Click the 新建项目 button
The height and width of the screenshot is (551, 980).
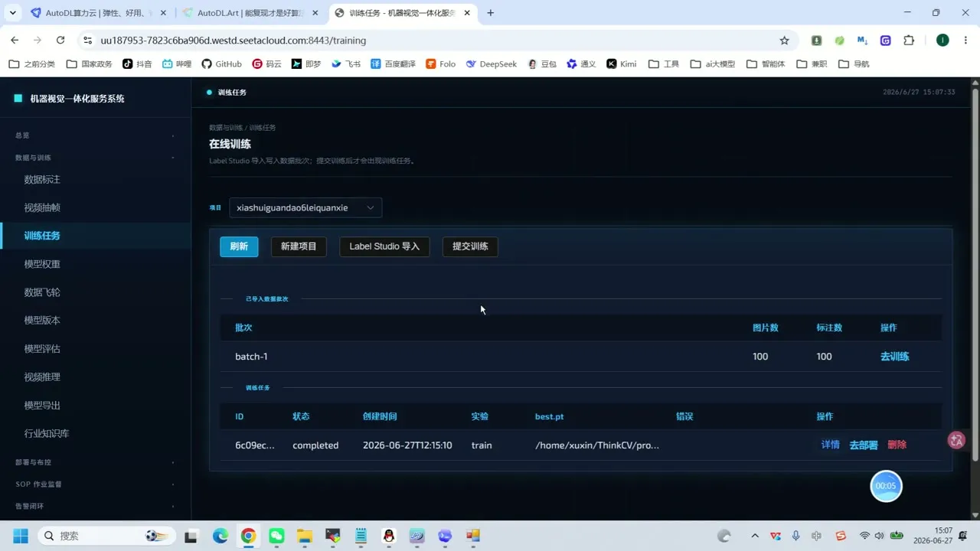coord(299,246)
